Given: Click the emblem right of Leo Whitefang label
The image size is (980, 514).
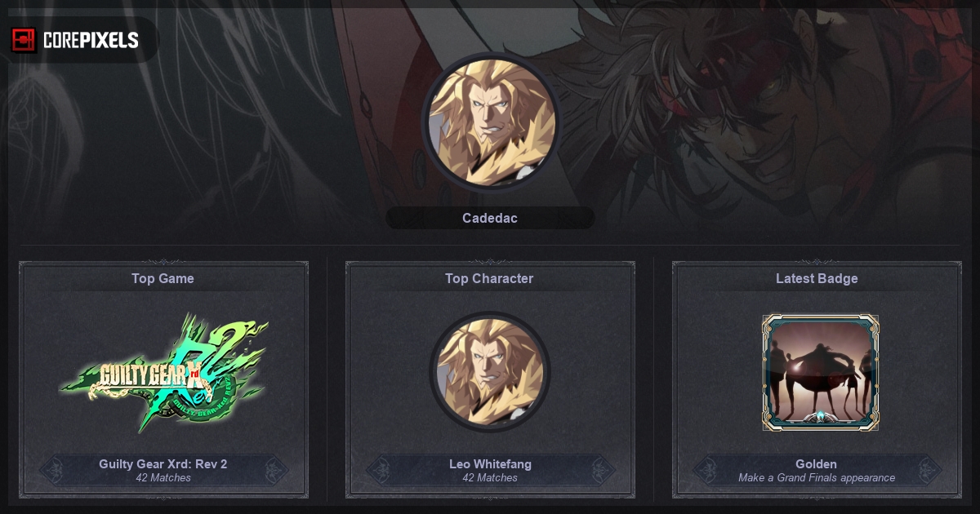Looking at the screenshot, I should point(599,470).
